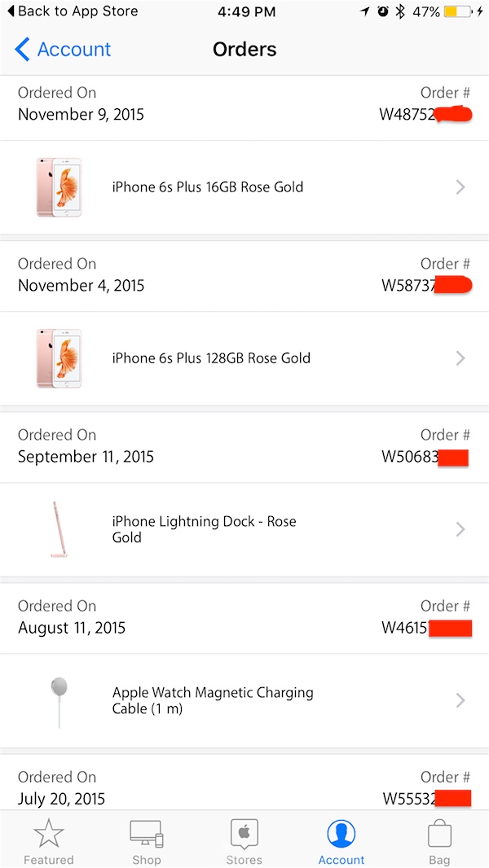The image size is (489, 868).
Task: Select the iPhone Lightning Dock - Rose Gold item
Action: pos(204,529)
